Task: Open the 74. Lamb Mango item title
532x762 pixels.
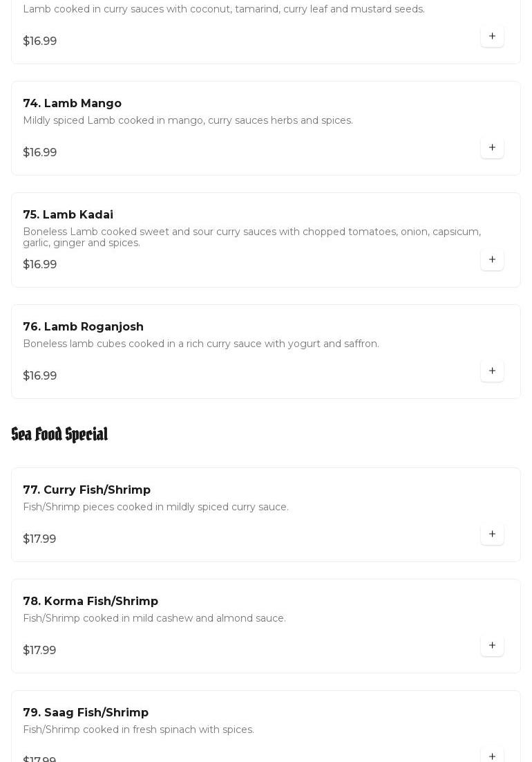Action: (73, 103)
